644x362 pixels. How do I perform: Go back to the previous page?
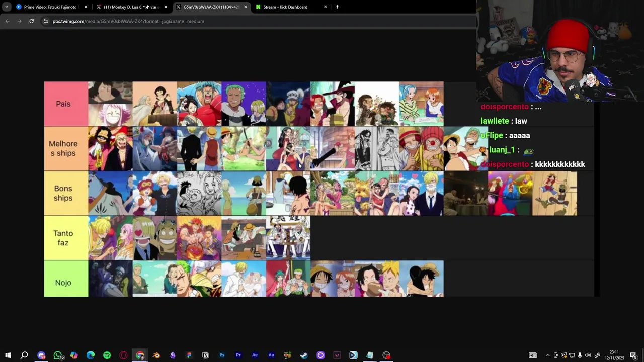coord(7,21)
